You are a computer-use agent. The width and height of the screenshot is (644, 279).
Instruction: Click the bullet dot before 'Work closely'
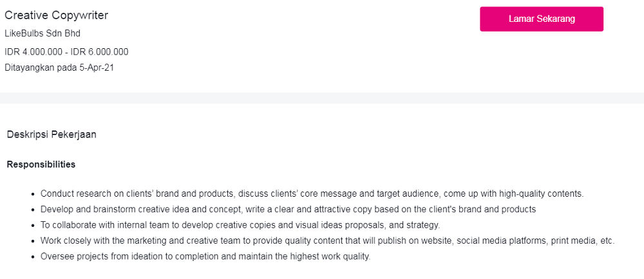click(33, 242)
